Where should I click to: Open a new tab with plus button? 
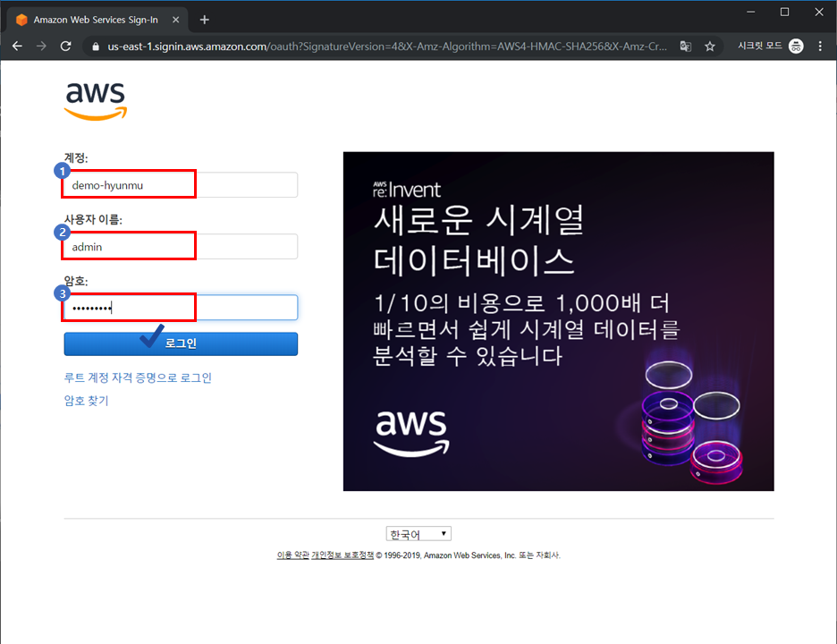[205, 20]
